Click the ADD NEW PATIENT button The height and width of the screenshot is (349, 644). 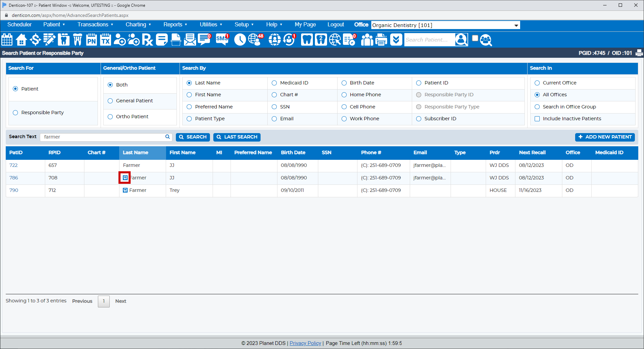tap(605, 137)
